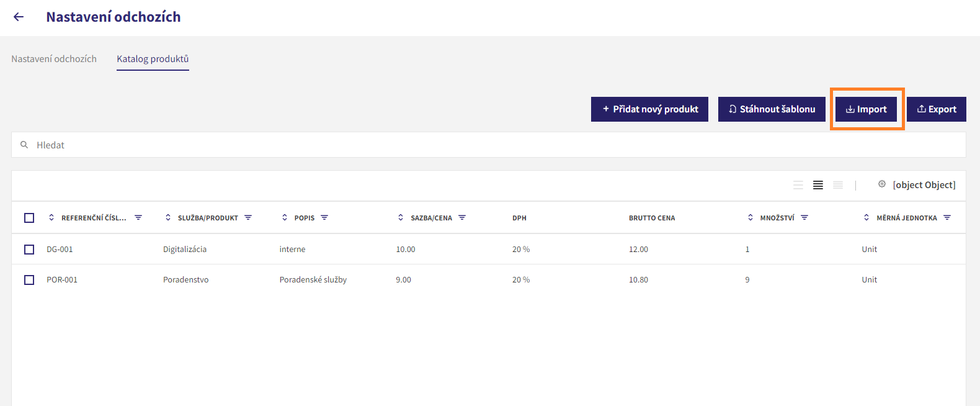
Task: Sort by Množství column arrows
Action: click(x=751, y=218)
